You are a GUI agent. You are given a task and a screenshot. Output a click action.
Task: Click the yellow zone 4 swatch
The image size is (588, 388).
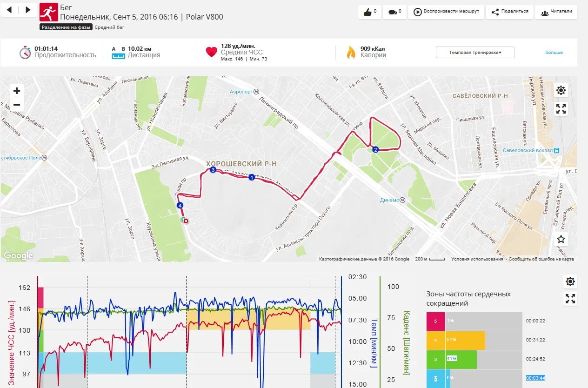pos(435,340)
